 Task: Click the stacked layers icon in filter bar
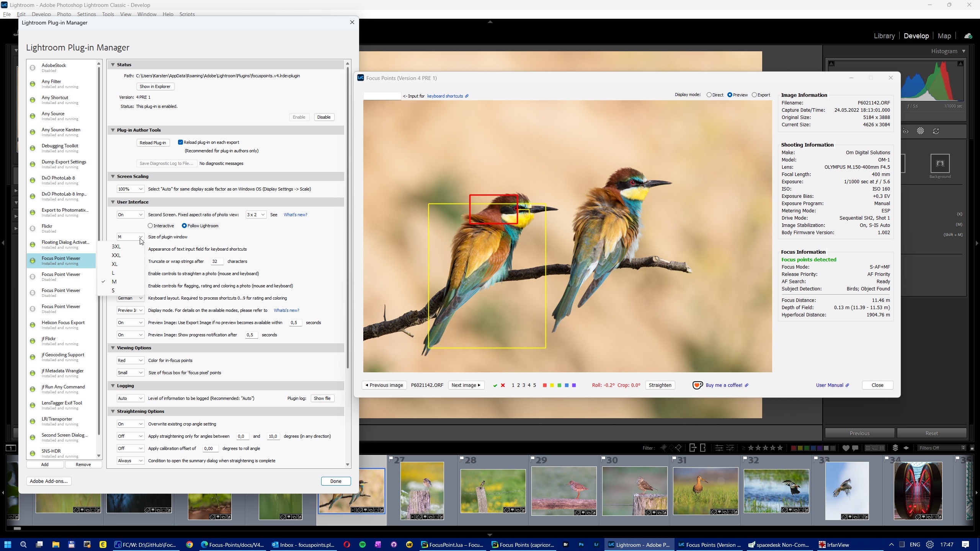click(895, 448)
